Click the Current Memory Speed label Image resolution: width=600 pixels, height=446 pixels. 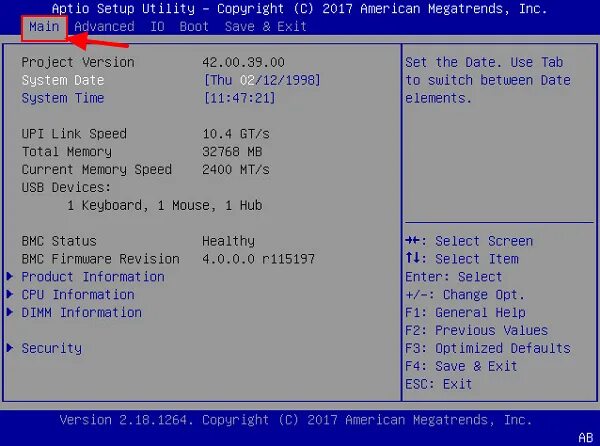point(96,170)
